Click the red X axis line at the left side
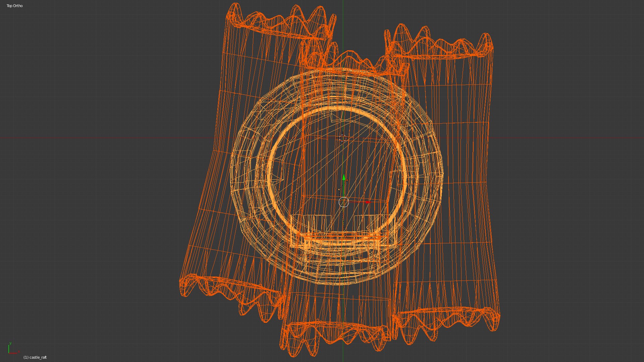 [67, 138]
